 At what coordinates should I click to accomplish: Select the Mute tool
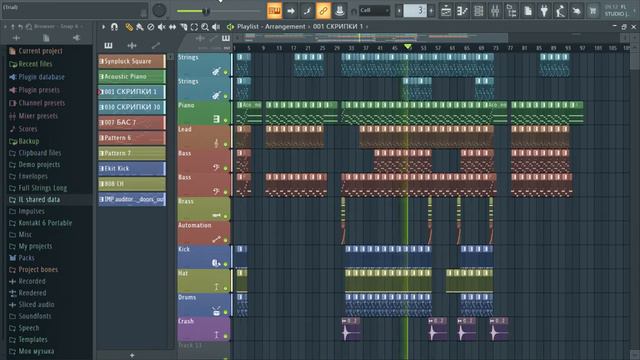162,27
